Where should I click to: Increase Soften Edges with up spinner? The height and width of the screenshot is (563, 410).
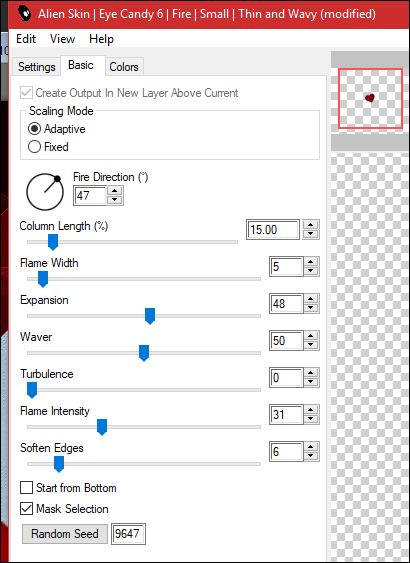311,447
